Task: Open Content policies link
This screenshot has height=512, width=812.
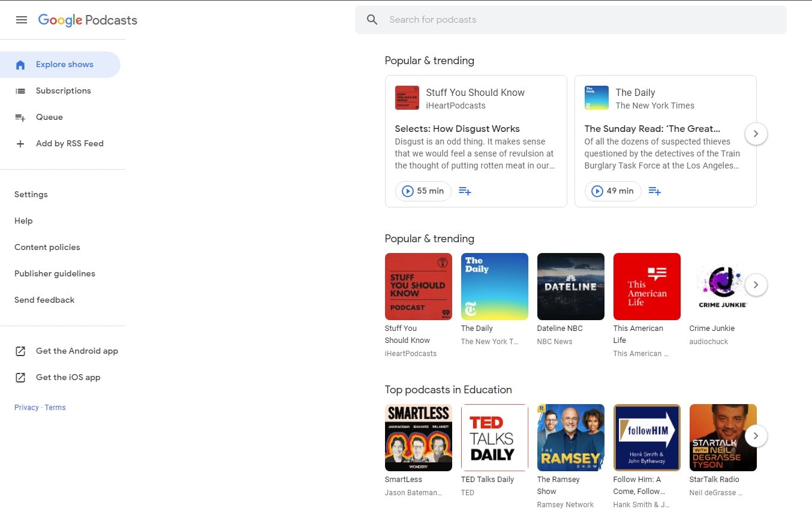Action: click(x=47, y=247)
